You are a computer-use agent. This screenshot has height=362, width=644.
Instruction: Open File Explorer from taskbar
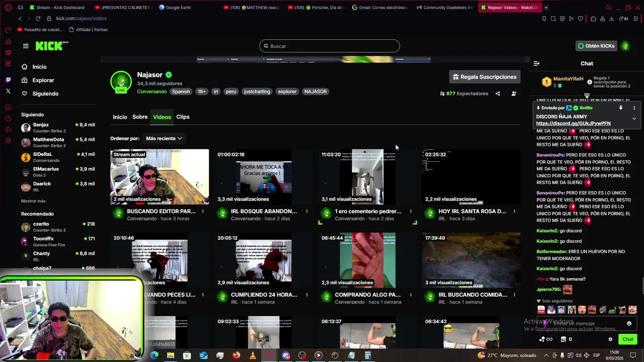(171, 355)
